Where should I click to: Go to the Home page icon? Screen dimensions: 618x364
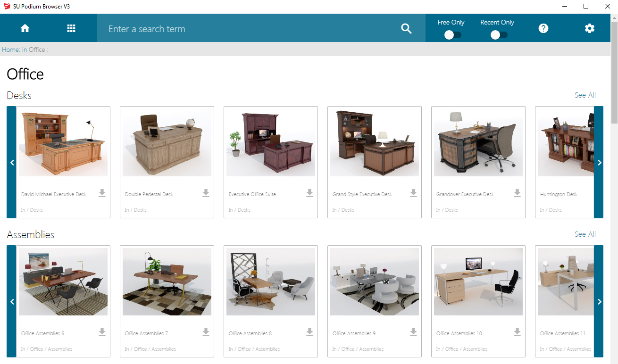coord(25,28)
